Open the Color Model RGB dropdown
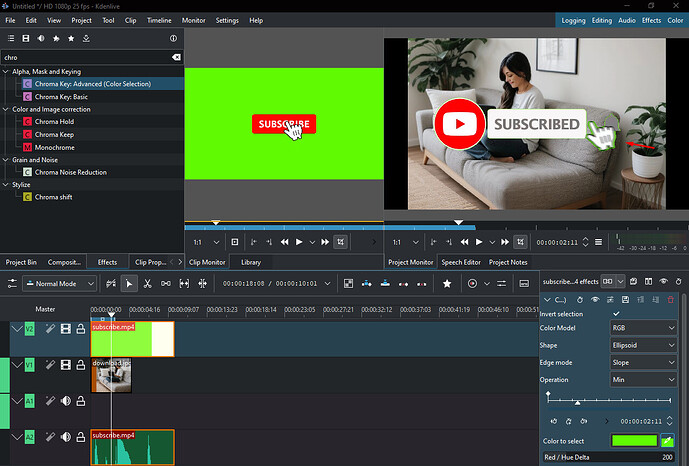 (643, 328)
